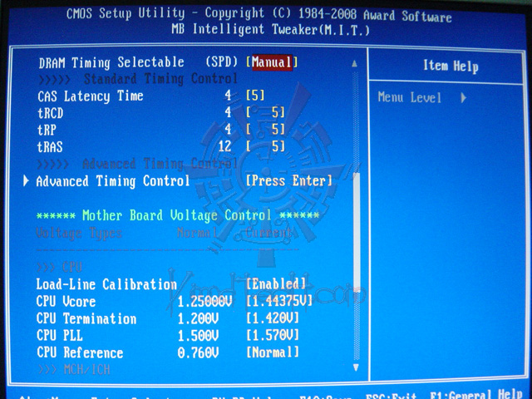Viewport: 532px width, 399px height.
Task: Click the CPU Reference label
Action: tap(80, 352)
